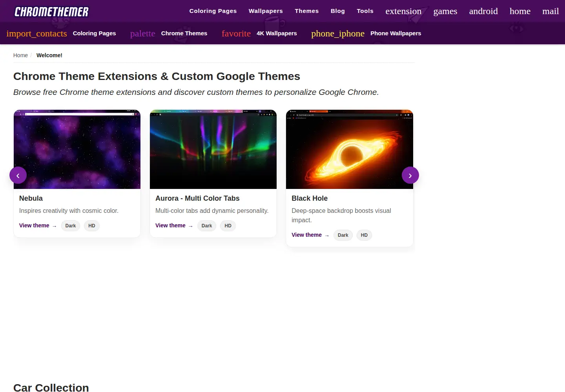
Task: Click the mail icon in the header
Action: 550,11
